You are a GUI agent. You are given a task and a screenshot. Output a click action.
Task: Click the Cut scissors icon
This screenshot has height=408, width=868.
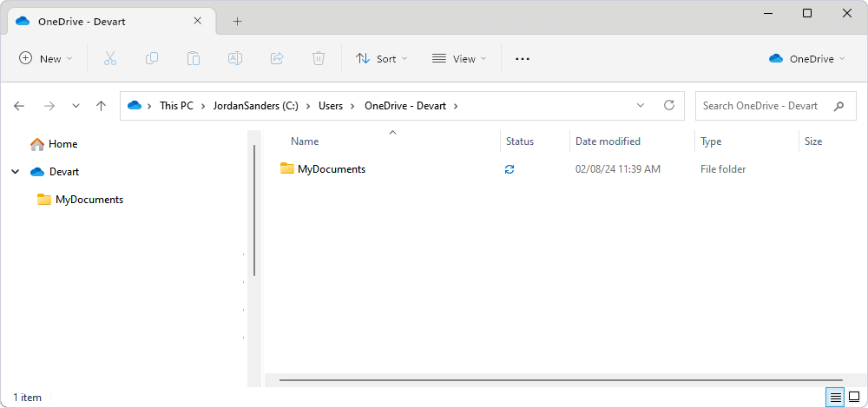point(110,58)
